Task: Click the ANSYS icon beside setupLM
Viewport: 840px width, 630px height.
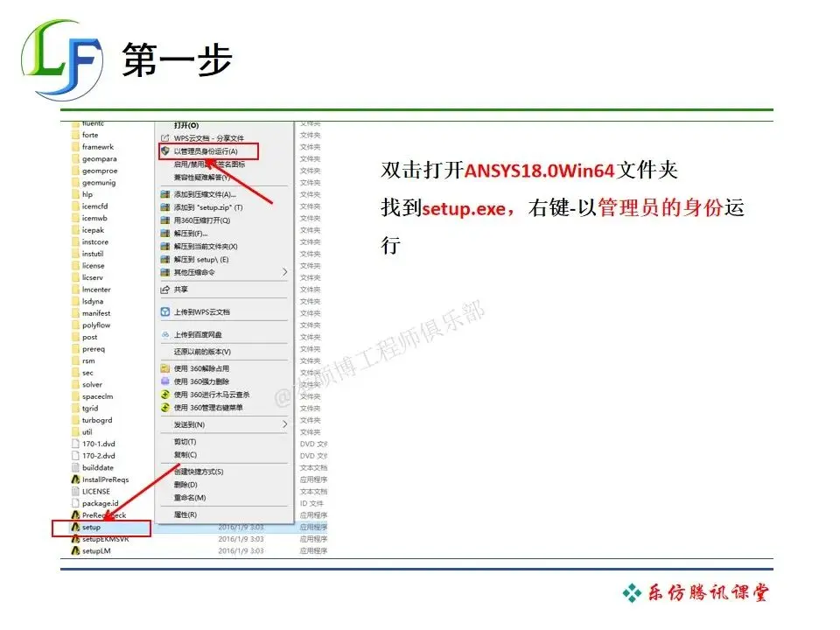Action: pyautogui.click(x=75, y=550)
